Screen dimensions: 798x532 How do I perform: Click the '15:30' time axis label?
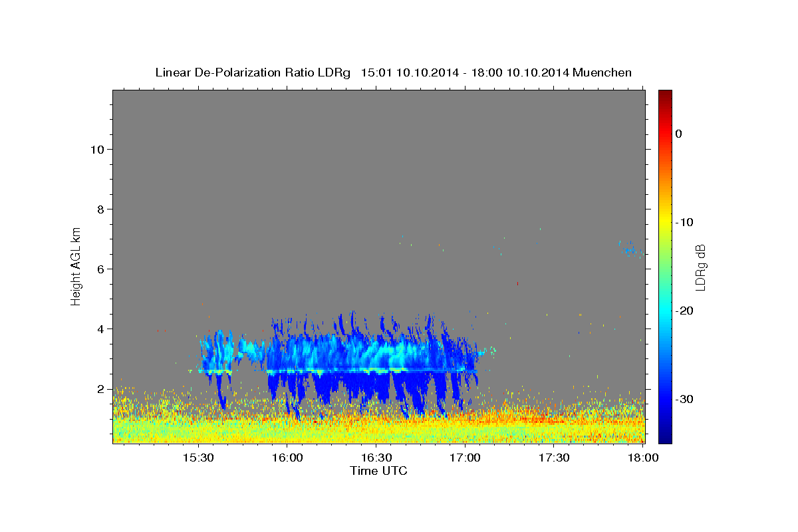(x=198, y=458)
